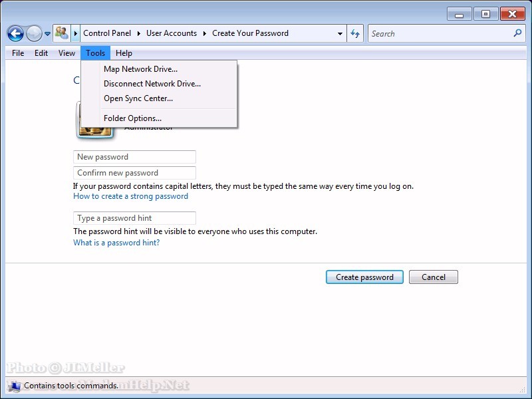Close the window with the red X

point(512,15)
